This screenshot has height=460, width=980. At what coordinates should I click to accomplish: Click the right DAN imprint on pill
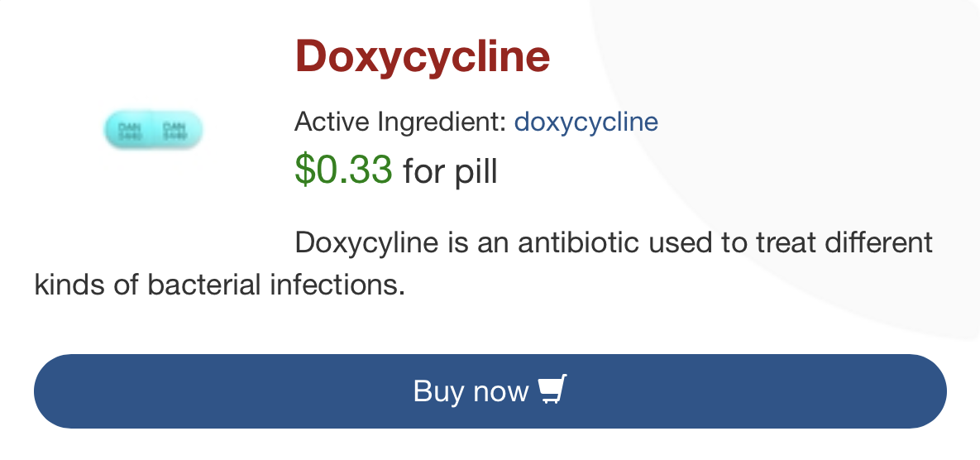coord(174,129)
